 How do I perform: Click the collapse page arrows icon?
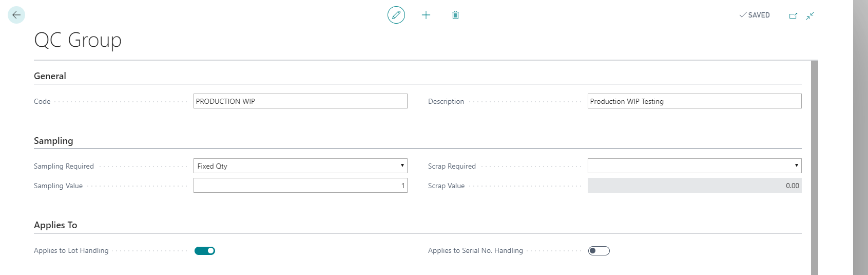(810, 15)
